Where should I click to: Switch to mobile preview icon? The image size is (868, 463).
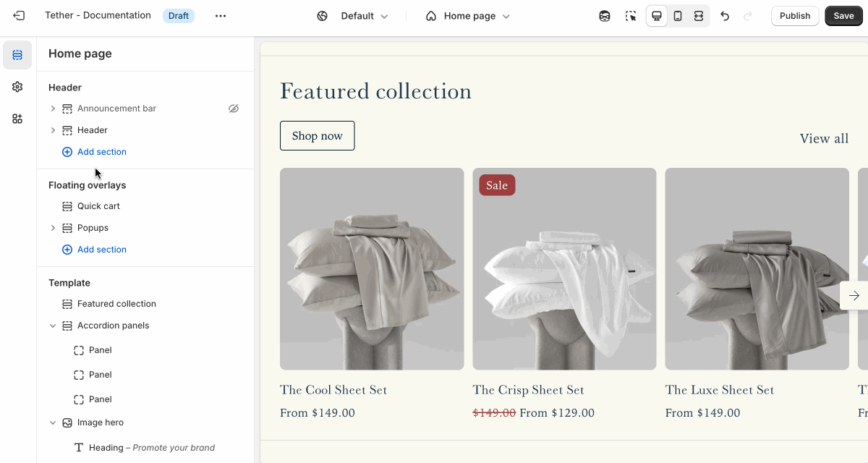[678, 16]
